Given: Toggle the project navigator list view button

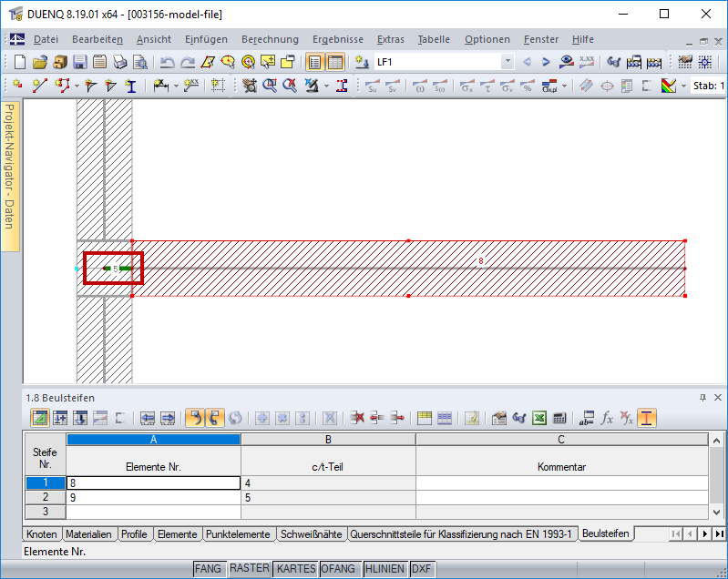Looking at the screenshot, I should coord(314,62).
